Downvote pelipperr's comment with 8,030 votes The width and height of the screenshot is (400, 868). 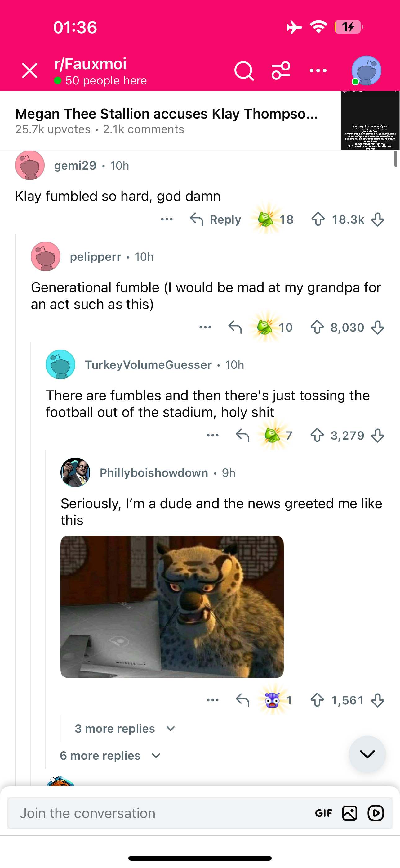(378, 327)
